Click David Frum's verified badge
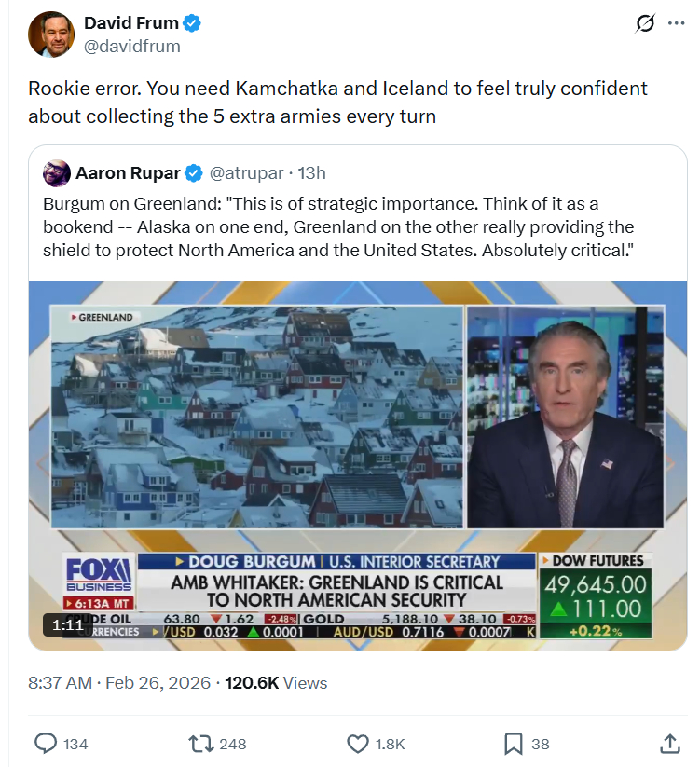The image size is (700, 767). point(192,23)
